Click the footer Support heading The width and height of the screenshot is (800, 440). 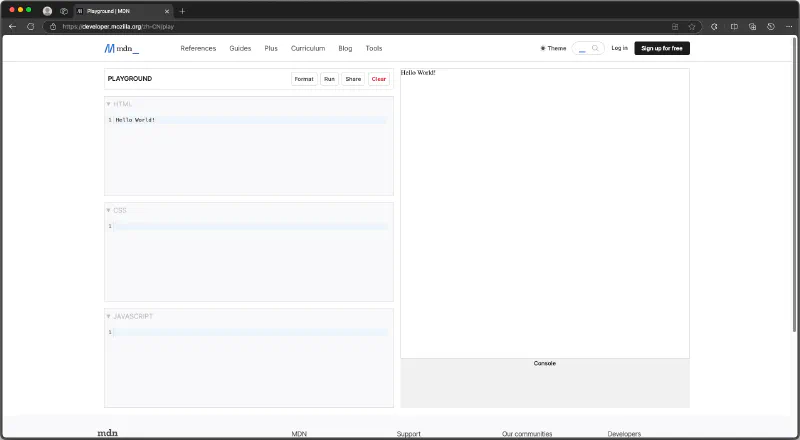pyautogui.click(x=409, y=434)
